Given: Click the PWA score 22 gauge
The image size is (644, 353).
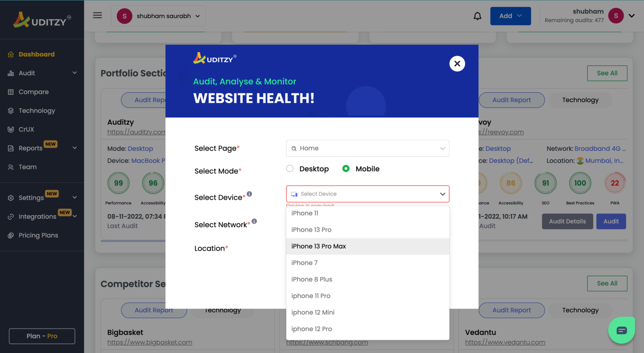Looking at the screenshot, I should [x=615, y=183].
